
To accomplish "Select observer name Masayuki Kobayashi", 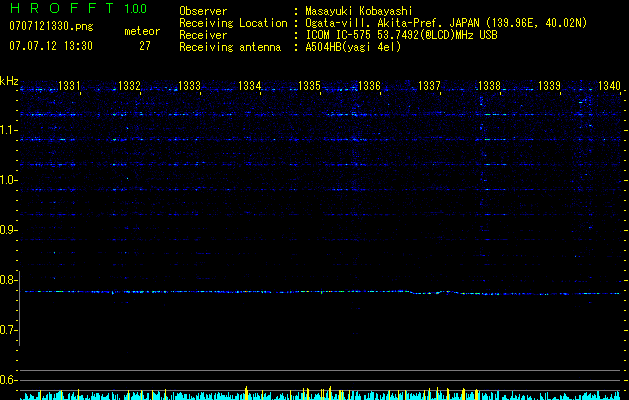I will click(x=359, y=11).
